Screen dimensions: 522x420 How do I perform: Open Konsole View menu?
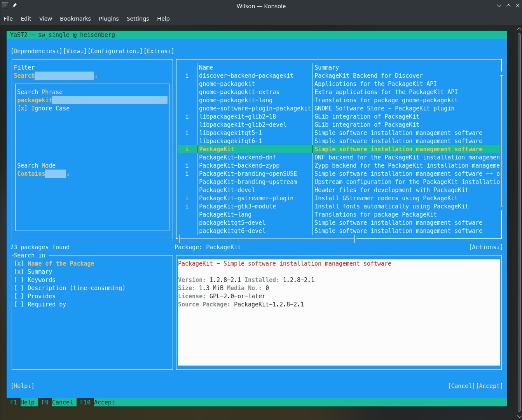pyautogui.click(x=45, y=19)
